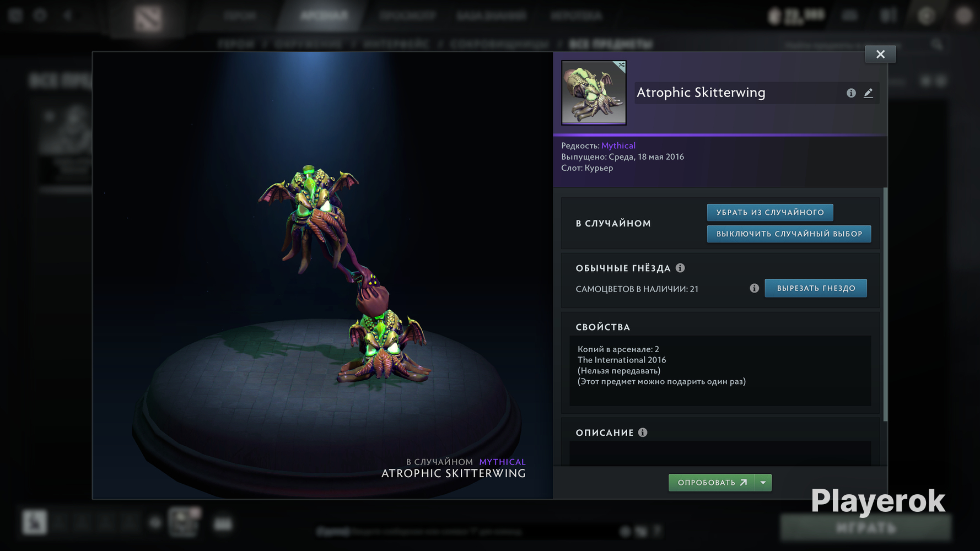The image size is (980, 551).
Task: Click info icon beside САМОЦВЕТОВ В НАЛИЧИИ
Action: pyautogui.click(x=754, y=288)
